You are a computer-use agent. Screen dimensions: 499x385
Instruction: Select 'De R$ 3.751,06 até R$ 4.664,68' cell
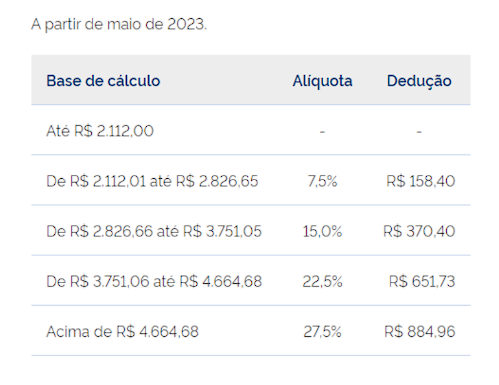tap(154, 281)
